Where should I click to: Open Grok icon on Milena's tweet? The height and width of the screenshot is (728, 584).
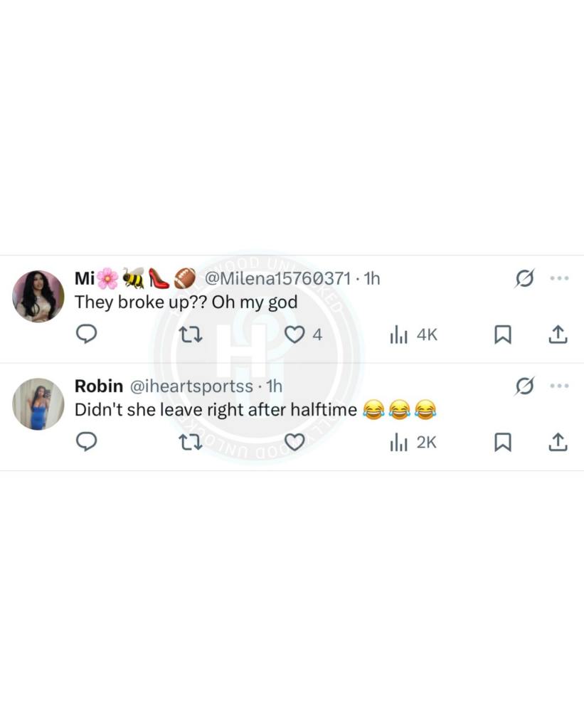[524, 278]
